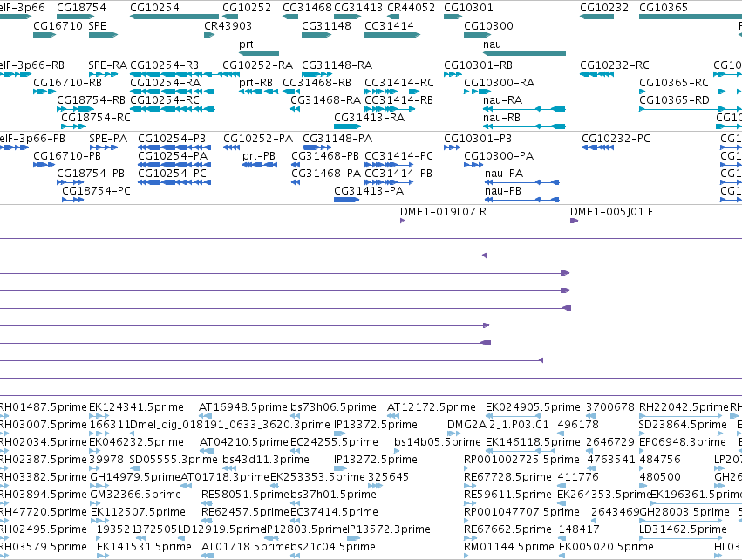Select the CG31414 gene feature
Image resolution: width=742 pixels, height=560 pixels.
click(x=392, y=35)
